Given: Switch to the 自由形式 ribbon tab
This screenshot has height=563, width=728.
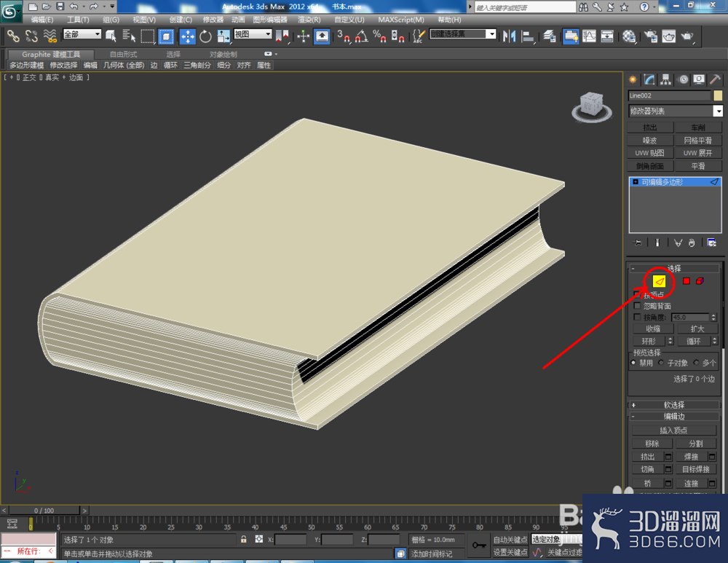Looking at the screenshot, I should [124, 55].
